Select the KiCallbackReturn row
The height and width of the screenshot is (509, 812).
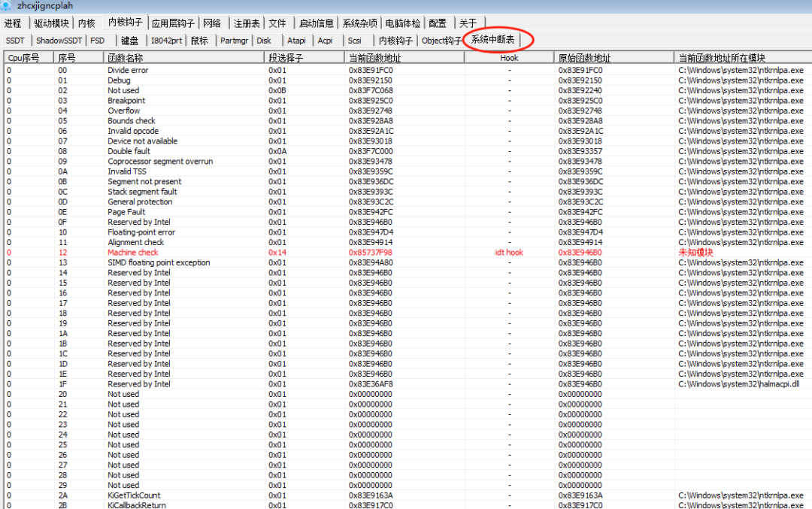pos(408,504)
